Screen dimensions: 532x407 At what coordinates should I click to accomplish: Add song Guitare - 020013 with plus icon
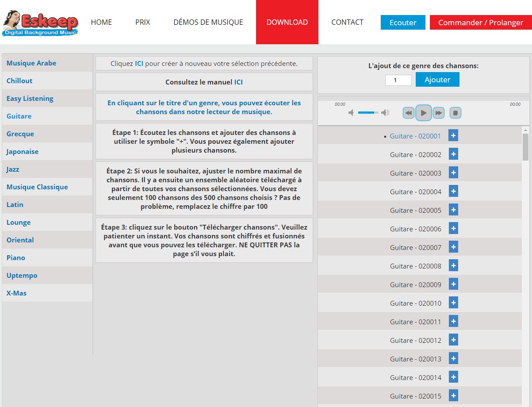click(453, 358)
